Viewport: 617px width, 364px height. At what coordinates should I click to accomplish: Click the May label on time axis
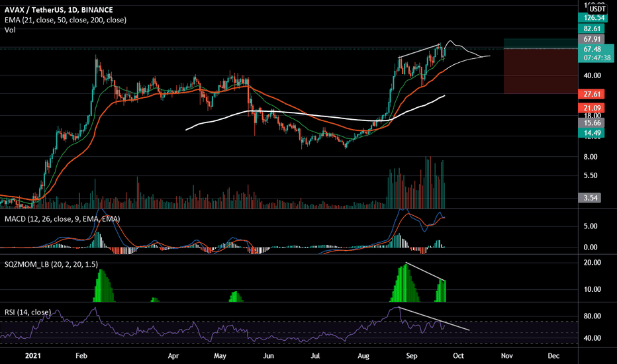tap(220, 356)
